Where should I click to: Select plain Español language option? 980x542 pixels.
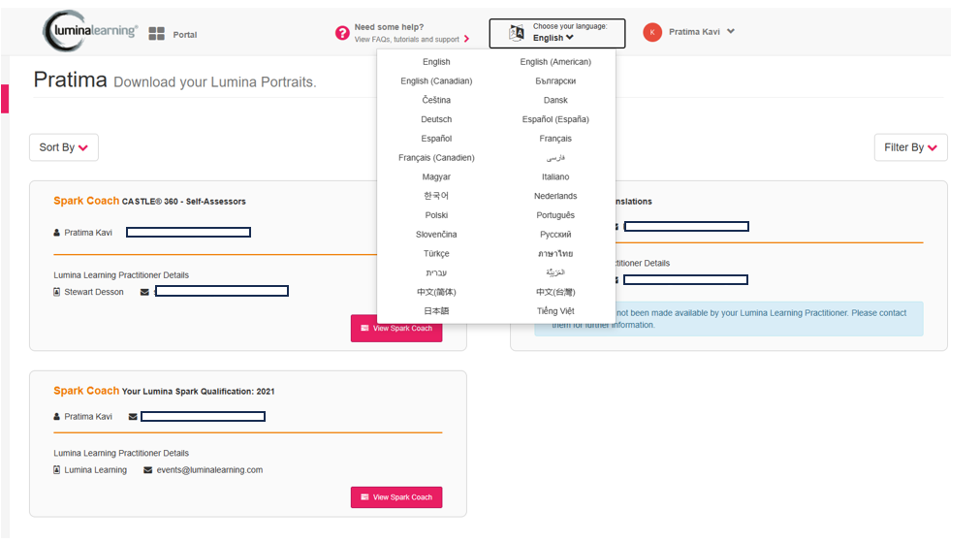436,139
